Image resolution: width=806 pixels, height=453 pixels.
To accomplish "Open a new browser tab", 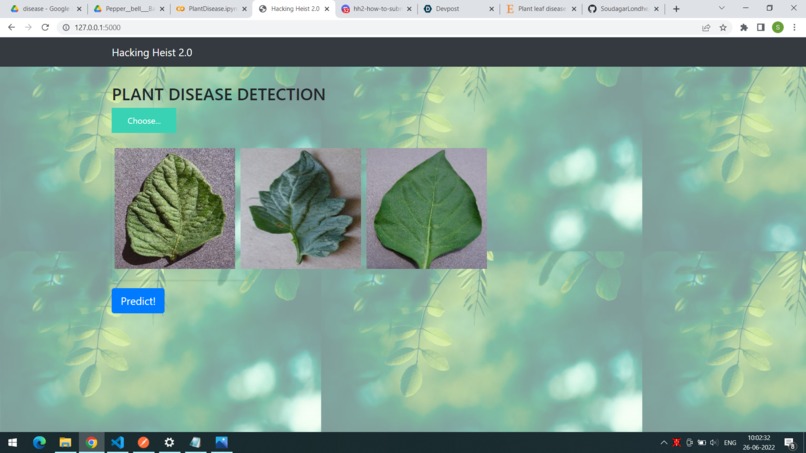I will [676, 9].
